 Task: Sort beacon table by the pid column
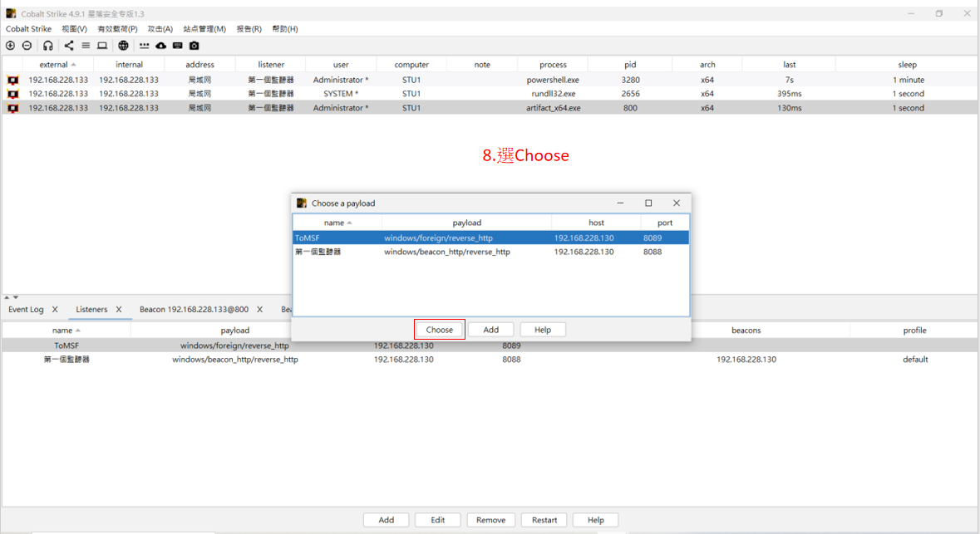(630, 64)
